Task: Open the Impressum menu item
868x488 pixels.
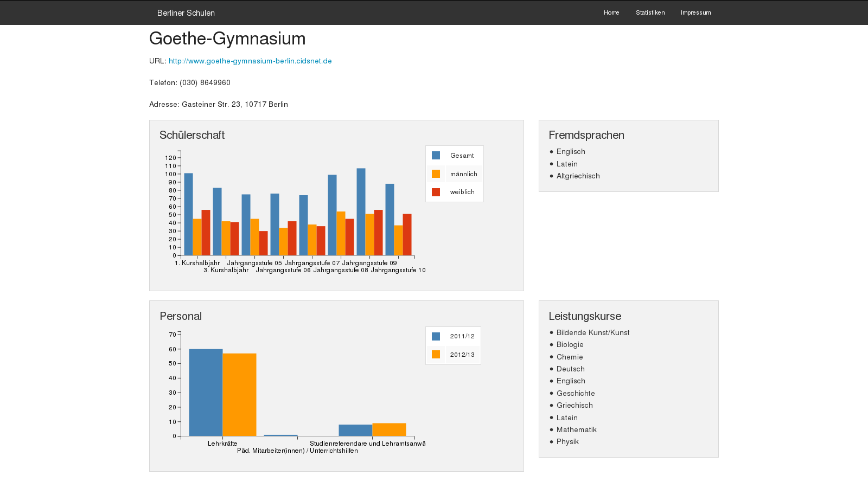Action: [x=695, y=12]
